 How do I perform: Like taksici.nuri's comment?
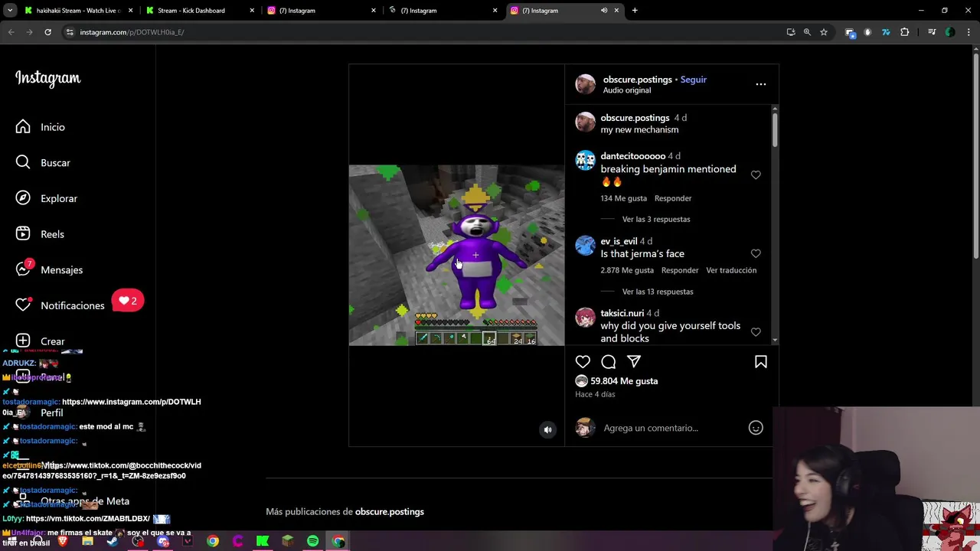pyautogui.click(x=756, y=332)
